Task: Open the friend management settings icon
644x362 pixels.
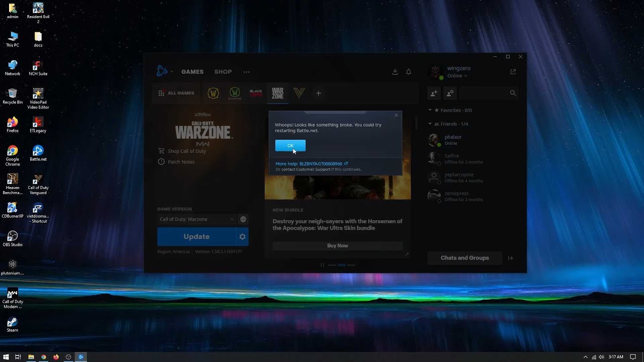Action: tap(450, 93)
